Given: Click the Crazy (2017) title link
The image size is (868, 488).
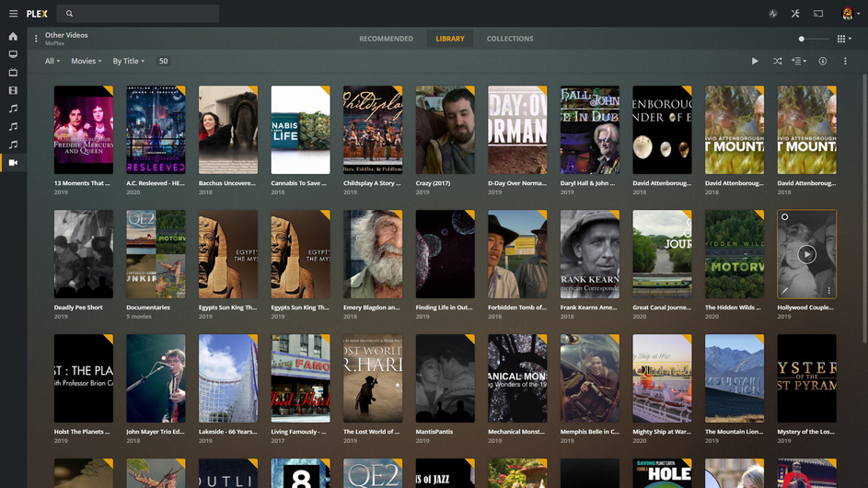Looking at the screenshot, I should point(433,183).
